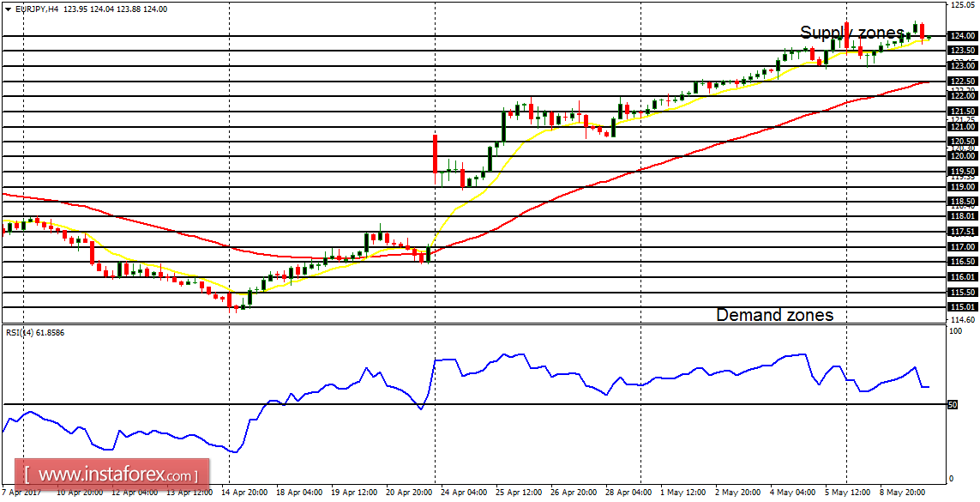This screenshot has height=502, width=980.
Task: Select the 'Demand zones' chart label
Action: pyautogui.click(x=774, y=315)
